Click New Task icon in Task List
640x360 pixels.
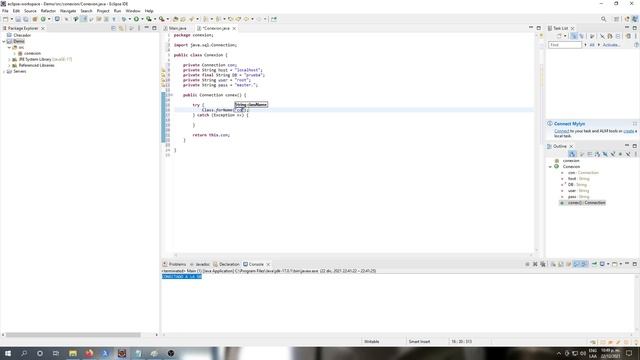coord(560,36)
